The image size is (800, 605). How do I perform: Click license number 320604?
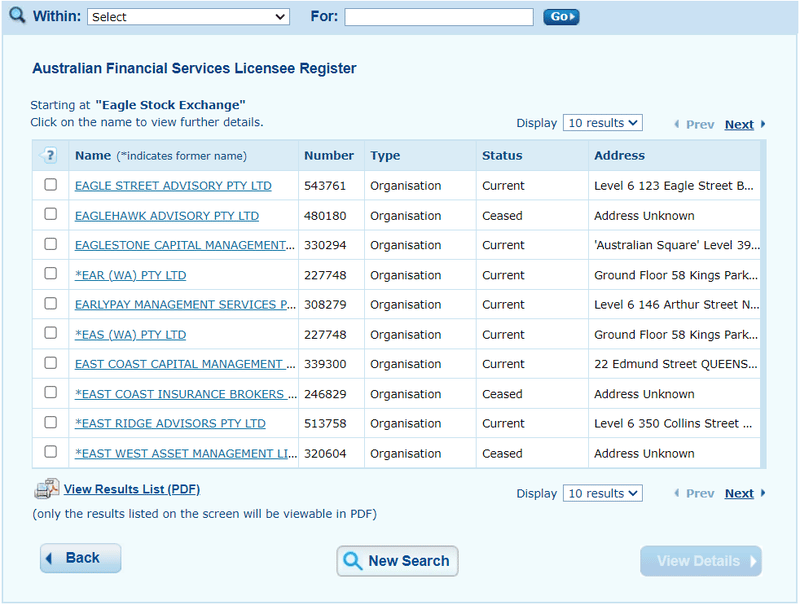tap(325, 453)
